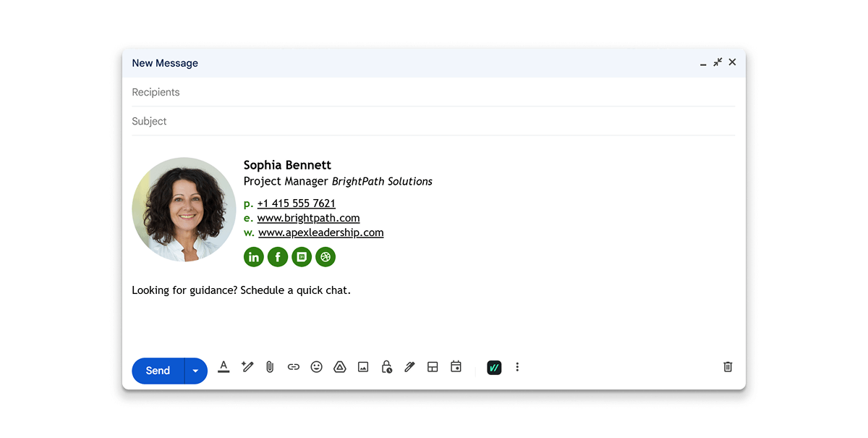Insert a hyperlink into the message
This screenshot has height=438, width=868.
(x=294, y=367)
